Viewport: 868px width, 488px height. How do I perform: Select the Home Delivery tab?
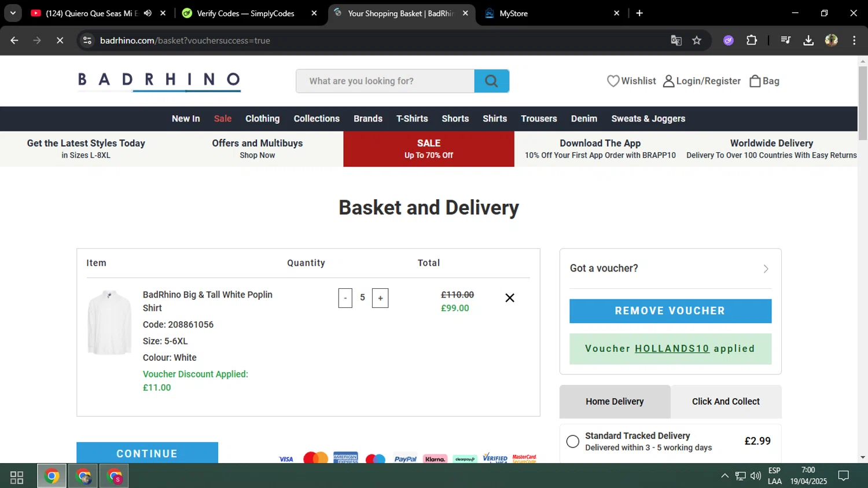tap(615, 402)
